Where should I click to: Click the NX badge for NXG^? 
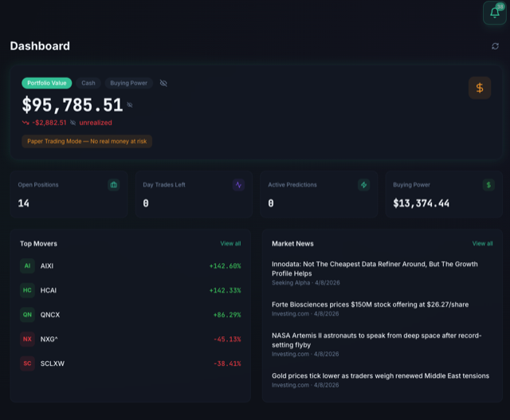(27, 339)
